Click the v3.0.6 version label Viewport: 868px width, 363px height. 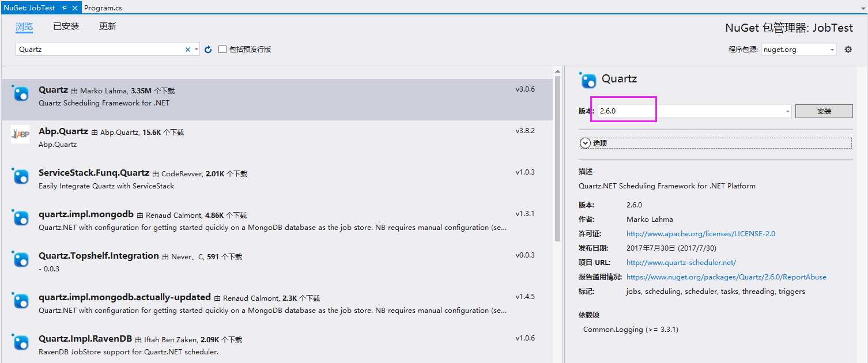click(x=525, y=89)
